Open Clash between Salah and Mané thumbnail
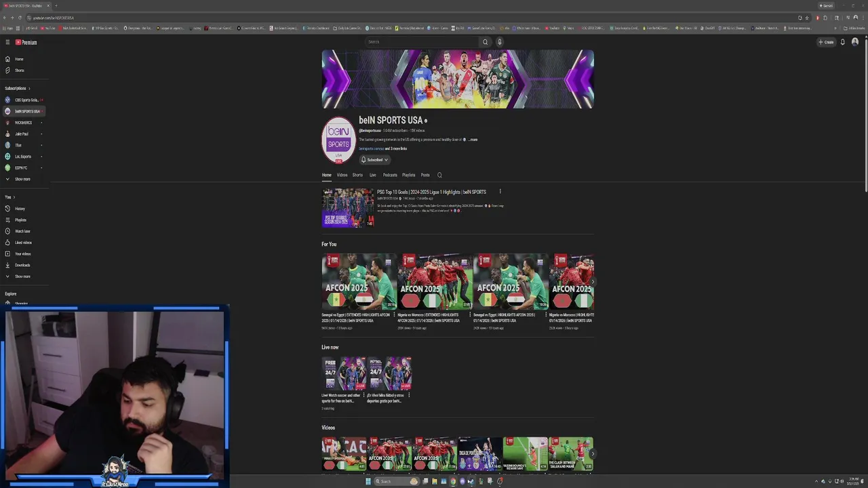Viewport: 868px width, 488px height. tap(571, 454)
